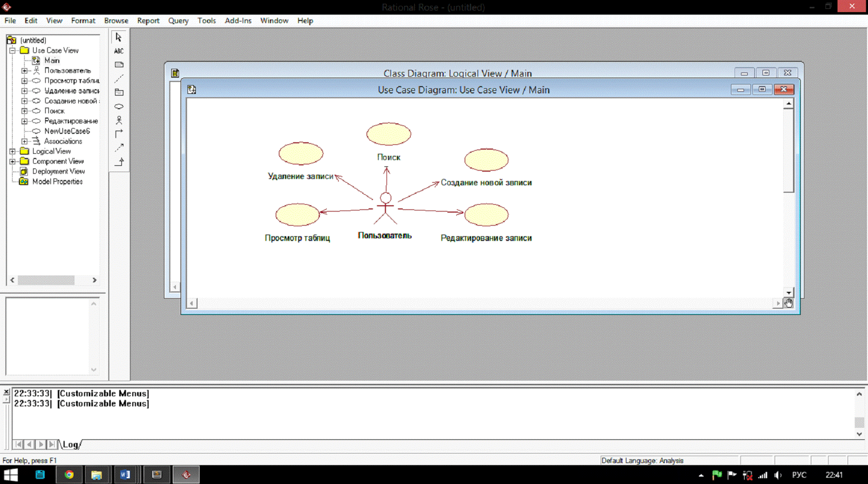Open the Browse menu

pyautogui.click(x=116, y=20)
